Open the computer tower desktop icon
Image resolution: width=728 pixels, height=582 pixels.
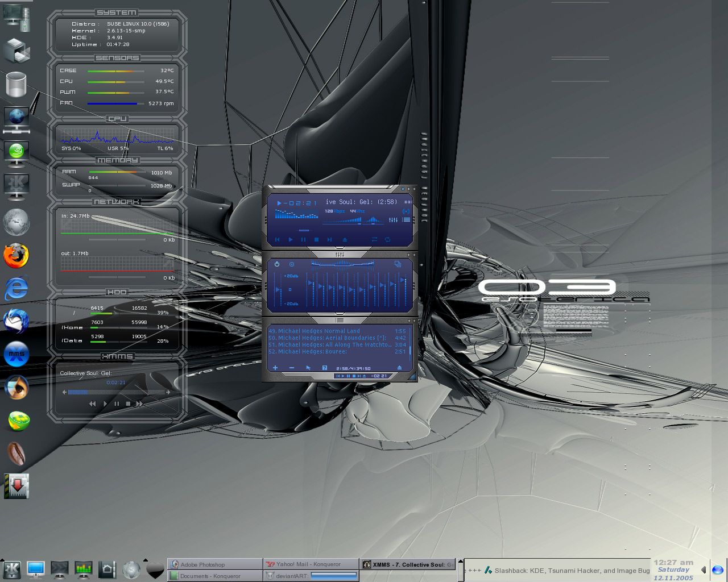click(16, 18)
